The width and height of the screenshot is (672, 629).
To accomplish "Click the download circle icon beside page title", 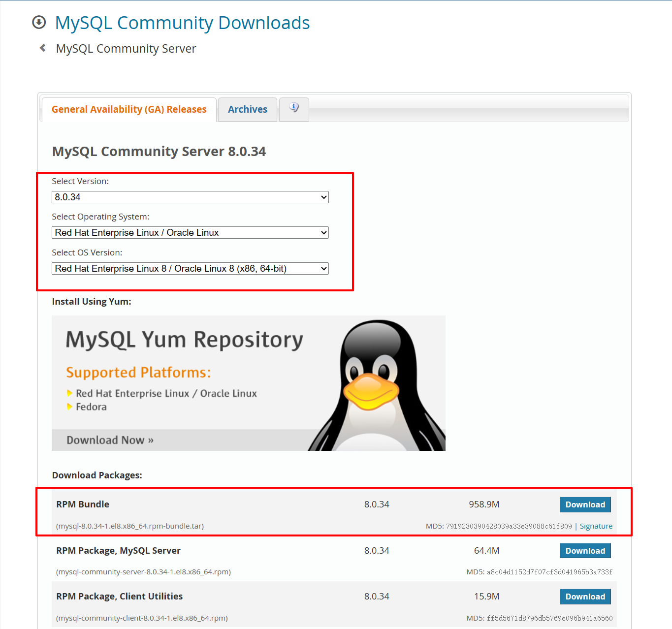I will tap(39, 23).
